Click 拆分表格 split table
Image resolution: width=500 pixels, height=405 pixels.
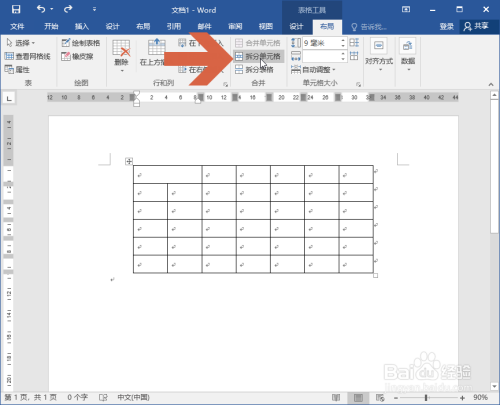pos(254,70)
